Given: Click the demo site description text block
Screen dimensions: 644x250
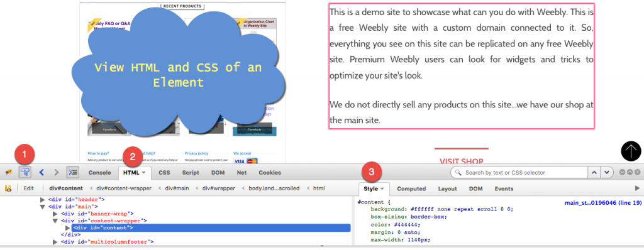Looking at the screenshot, I should [461, 67].
